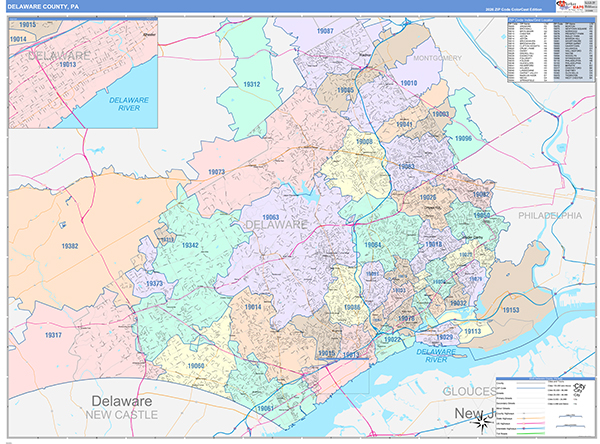Screen dimensions: 600x444
Task: Click the NEW CASTLE county label
Action: click(x=121, y=415)
